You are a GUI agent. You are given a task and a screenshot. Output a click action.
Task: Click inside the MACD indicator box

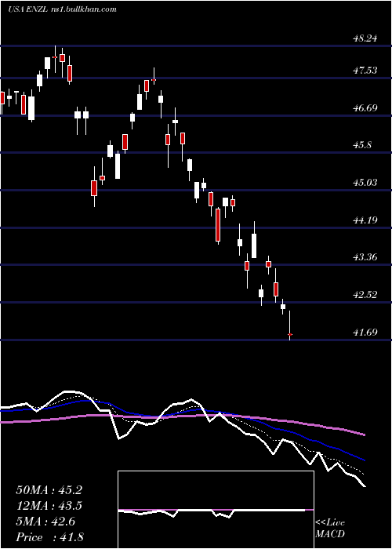coord(216,510)
